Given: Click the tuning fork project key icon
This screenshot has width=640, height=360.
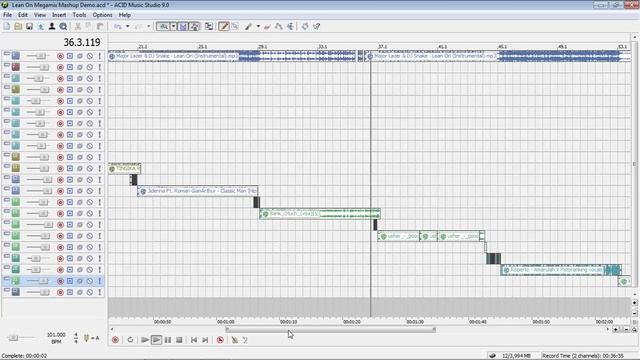Looking at the screenshot, I should pos(86,338).
